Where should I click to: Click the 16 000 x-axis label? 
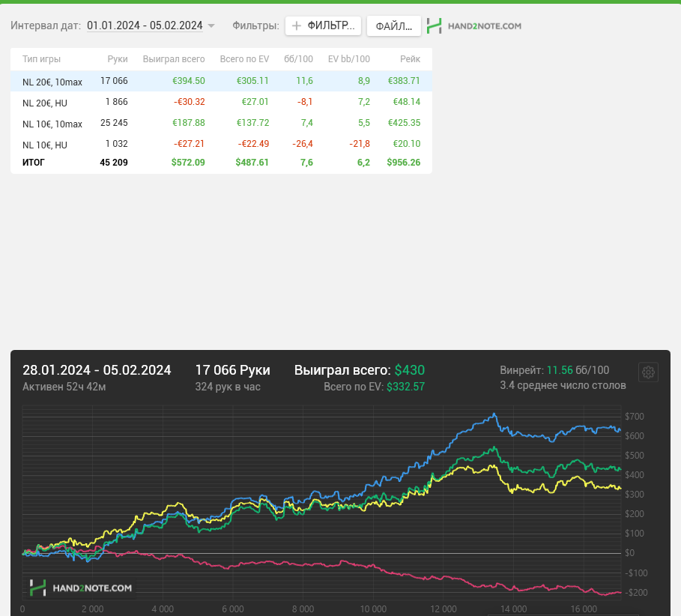pos(584,609)
